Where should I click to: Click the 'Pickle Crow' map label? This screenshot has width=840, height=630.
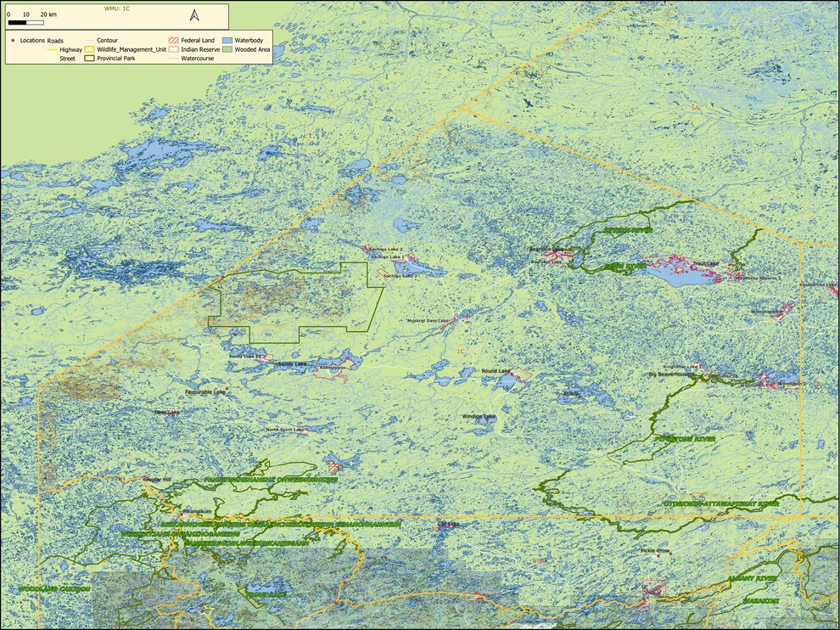[x=655, y=551]
